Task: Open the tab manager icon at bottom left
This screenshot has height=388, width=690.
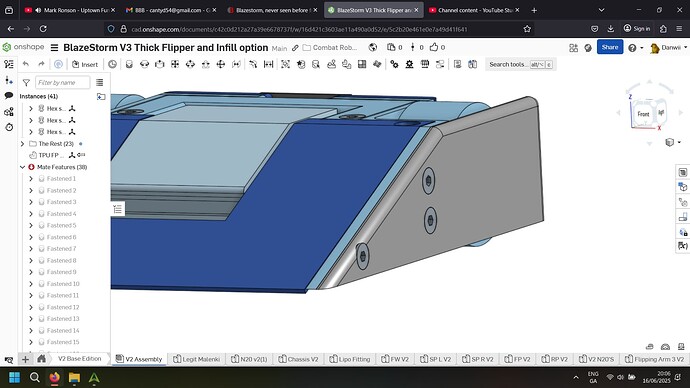Action: [8, 359]
